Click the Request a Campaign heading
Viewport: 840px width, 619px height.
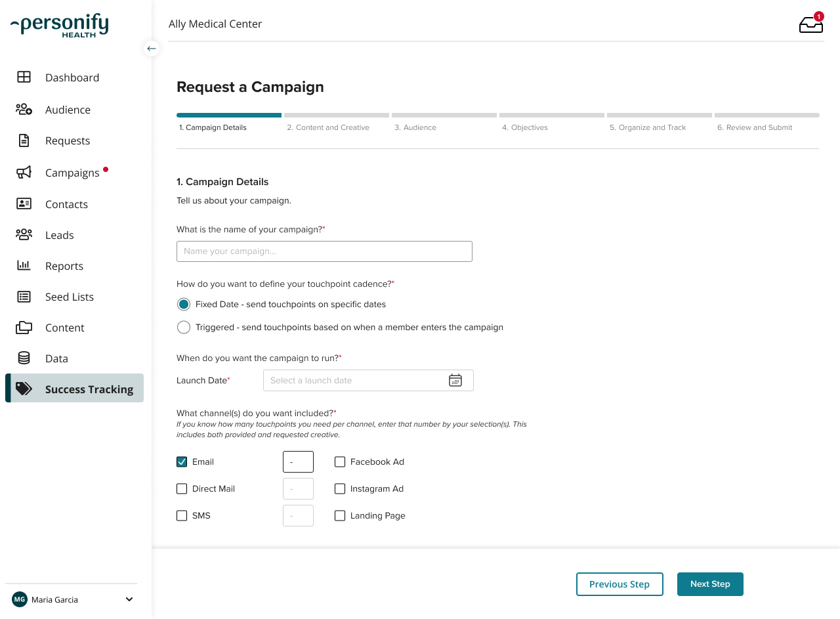click(250, 87)
